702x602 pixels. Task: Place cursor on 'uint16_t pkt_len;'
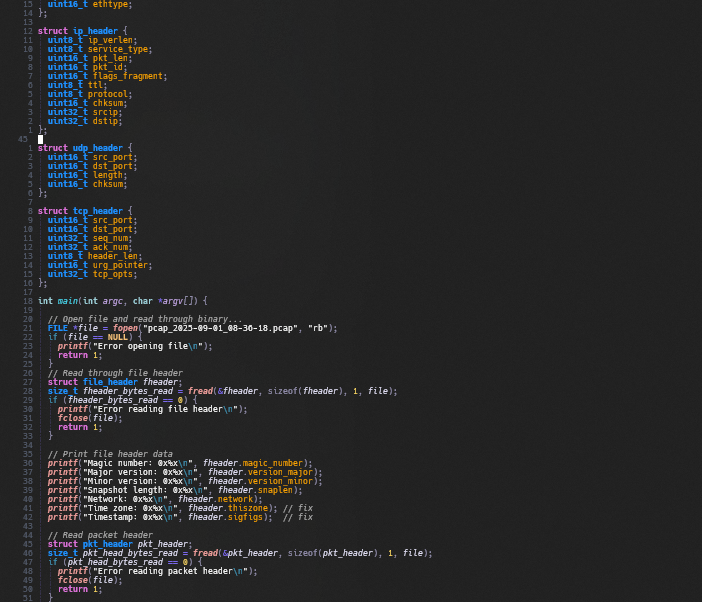click(90, 58)
